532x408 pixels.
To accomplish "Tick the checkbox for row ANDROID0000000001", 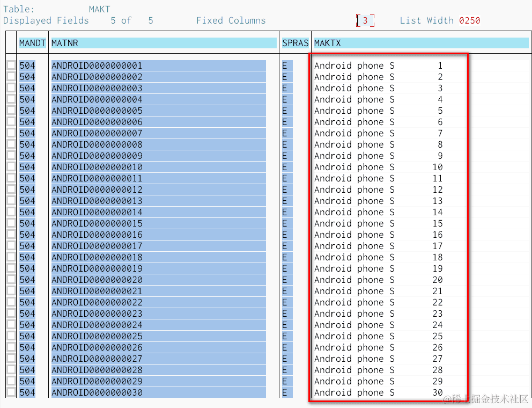I will (11, 65).
